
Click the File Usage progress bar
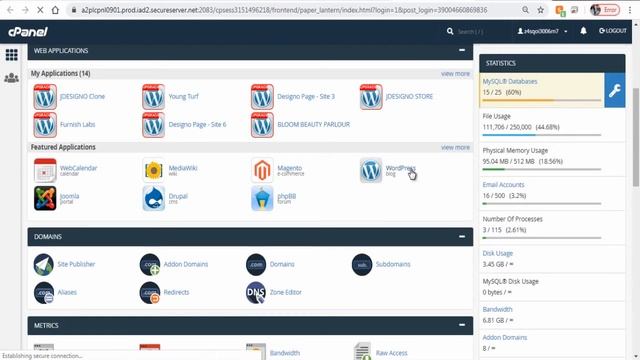(542, 135)
